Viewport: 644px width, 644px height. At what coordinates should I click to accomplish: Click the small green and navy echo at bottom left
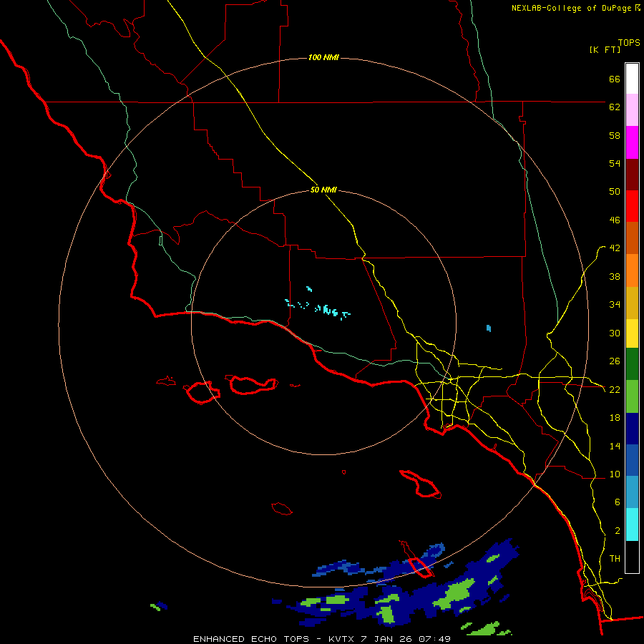click(159, 606)
